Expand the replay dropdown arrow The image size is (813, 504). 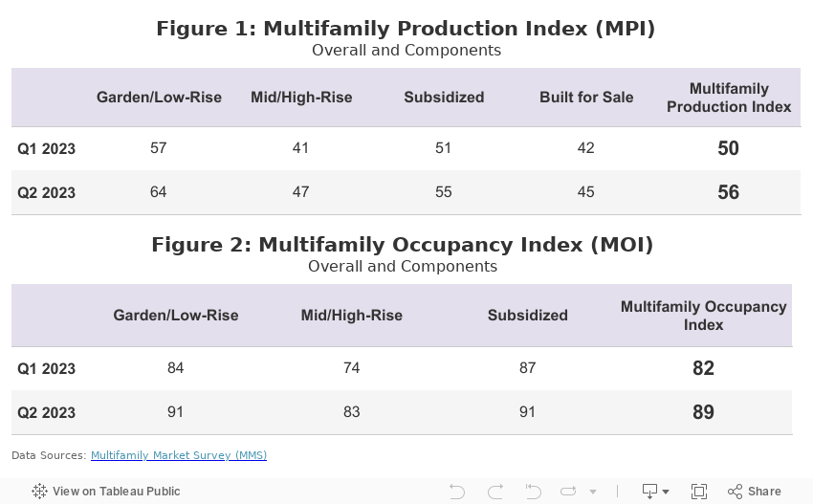tap(593, 492)
